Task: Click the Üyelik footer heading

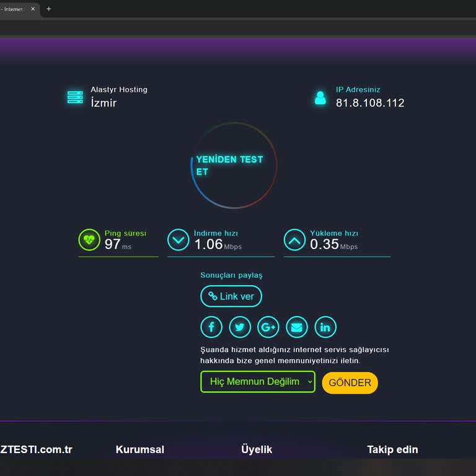Action: coord(257,449)
